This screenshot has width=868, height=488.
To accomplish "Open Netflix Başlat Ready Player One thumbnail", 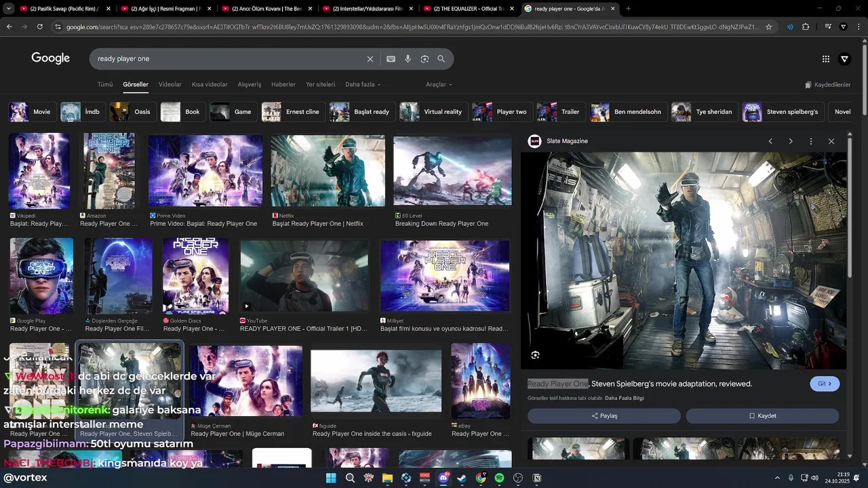I will [x=328, y=171].
